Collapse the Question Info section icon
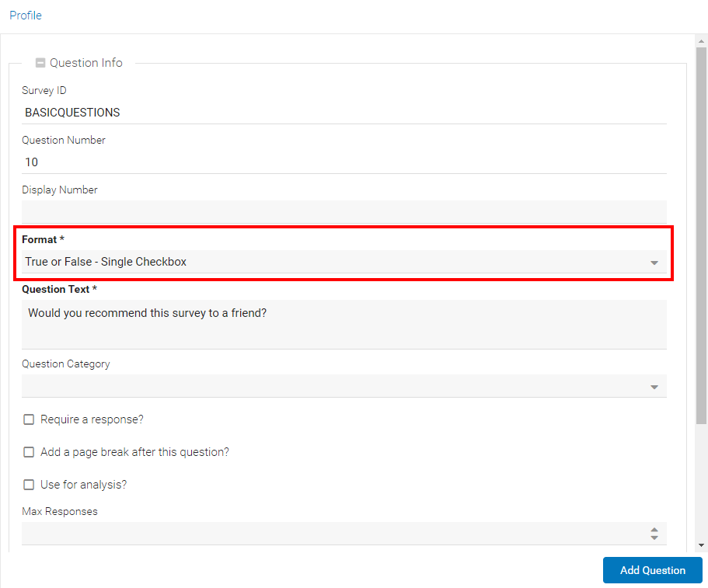 click(x=40, y=63)
